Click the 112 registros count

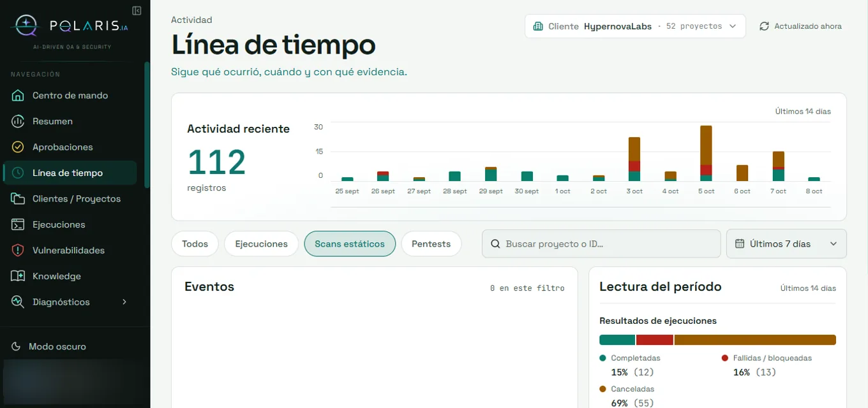point(217,163)
